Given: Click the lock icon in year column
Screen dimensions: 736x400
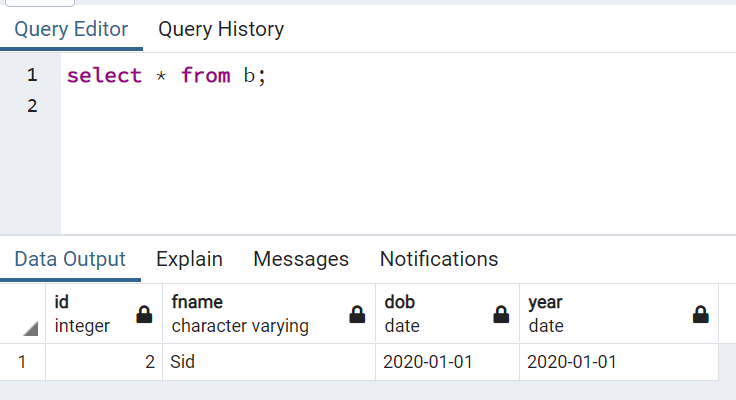Looking at the screenshot, I should tap(701, 314).
